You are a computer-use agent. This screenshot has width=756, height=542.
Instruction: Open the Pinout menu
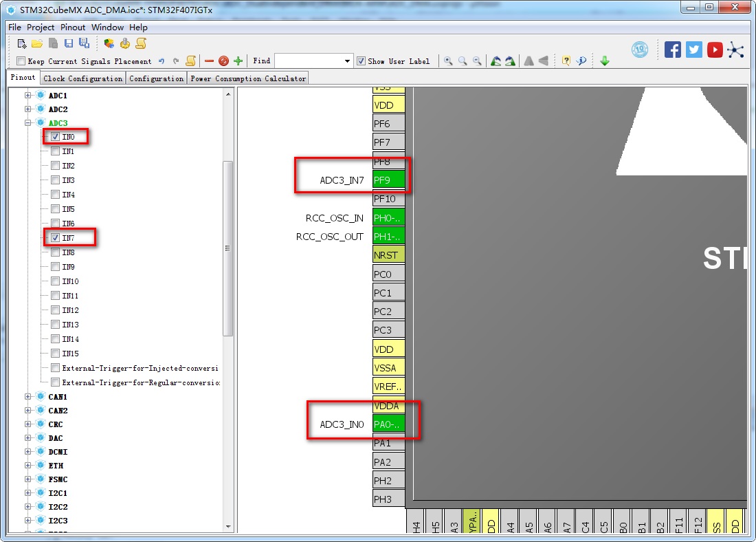72,27
